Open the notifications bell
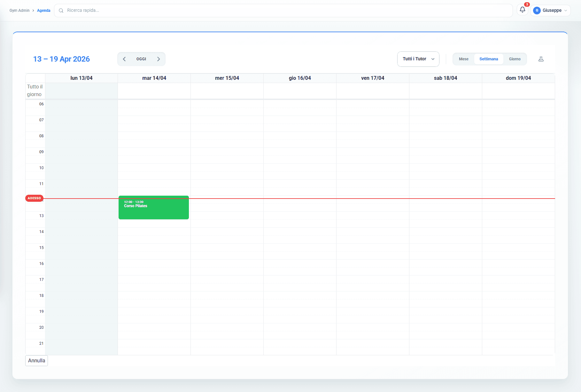Screen dimensions: 581x392 (x=522, y=10)
